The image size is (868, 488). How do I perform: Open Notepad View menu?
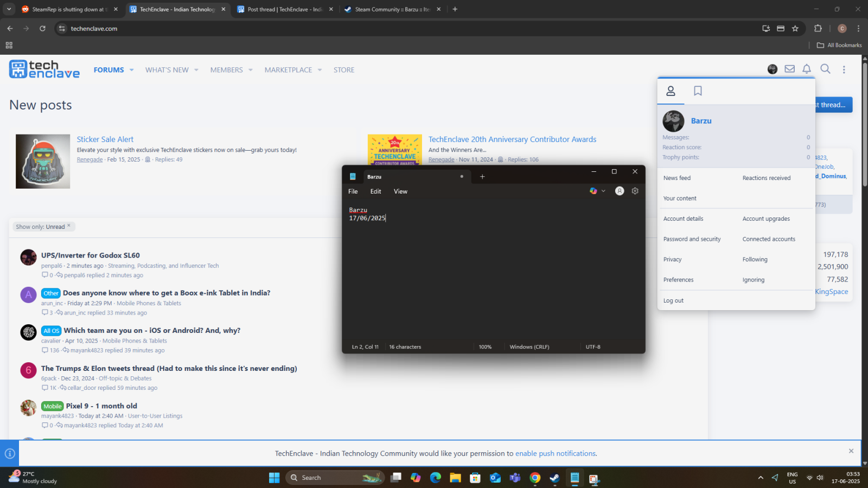tap(400, 191)
